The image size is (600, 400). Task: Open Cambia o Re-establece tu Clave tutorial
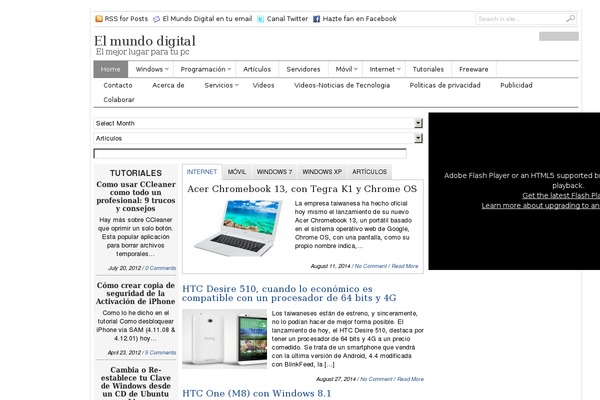pos(136,383)
